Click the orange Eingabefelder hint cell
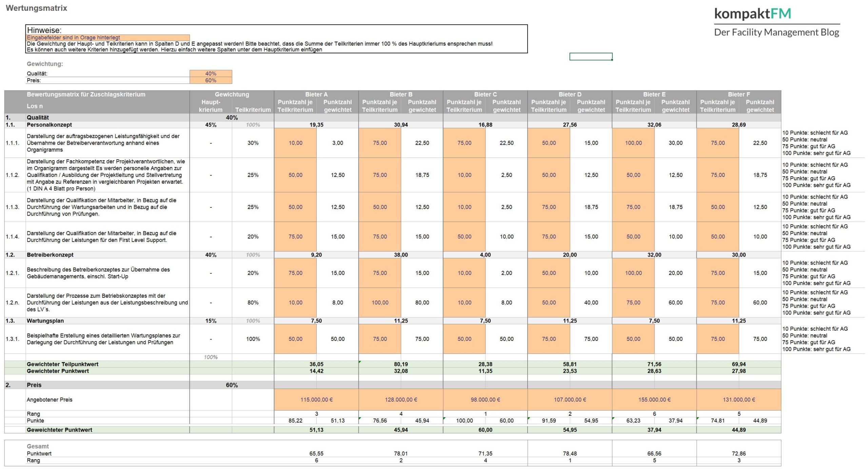 pyautogui.click(x=108, y=38)
